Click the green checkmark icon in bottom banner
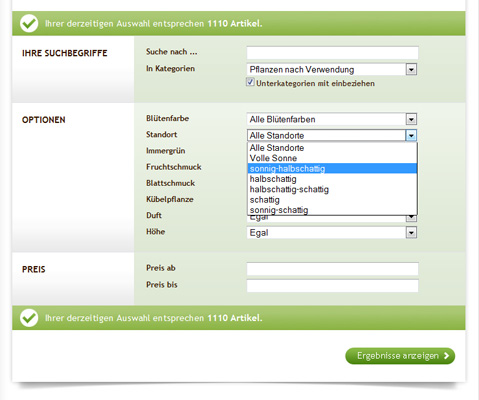The height and width of the screenshot is (400, 479). (29, 318)
